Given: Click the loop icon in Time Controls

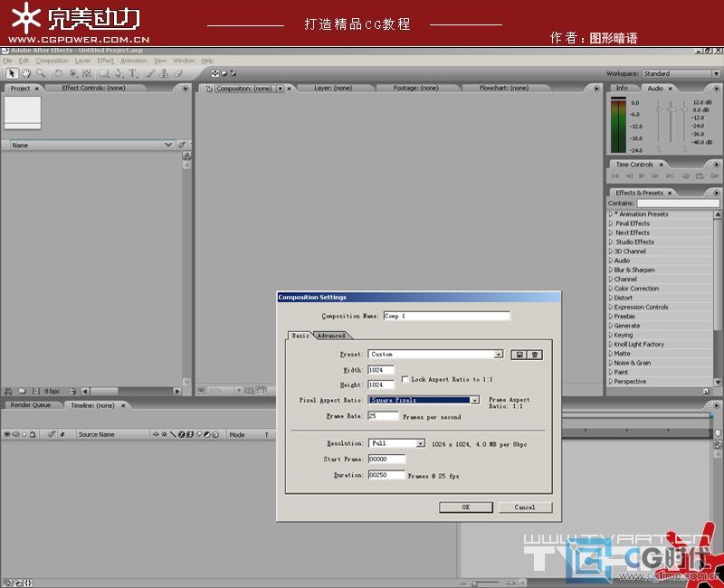Looking at the screenshot, I should pos(700,175).
